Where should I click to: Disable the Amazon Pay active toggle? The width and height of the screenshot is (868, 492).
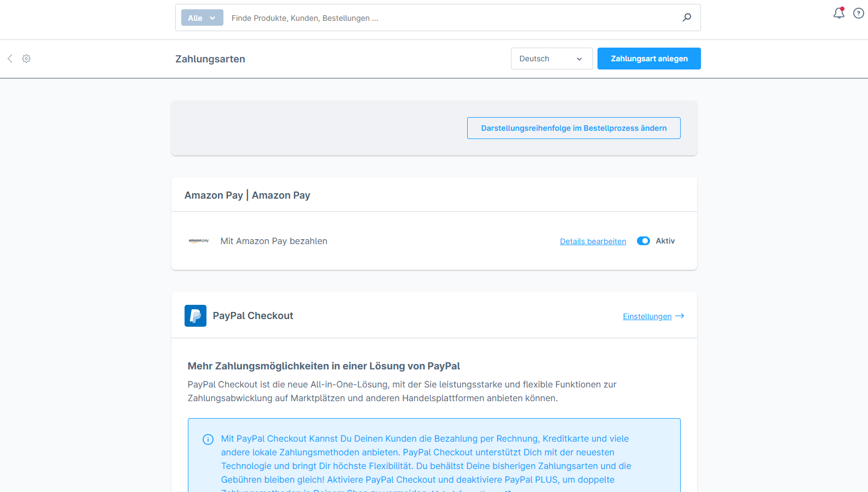(643, 241)
